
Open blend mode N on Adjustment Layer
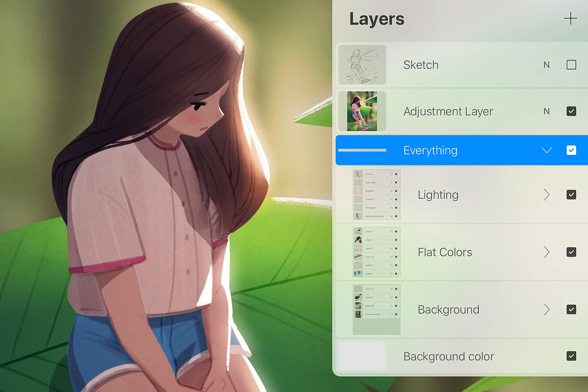coord(546,111)
